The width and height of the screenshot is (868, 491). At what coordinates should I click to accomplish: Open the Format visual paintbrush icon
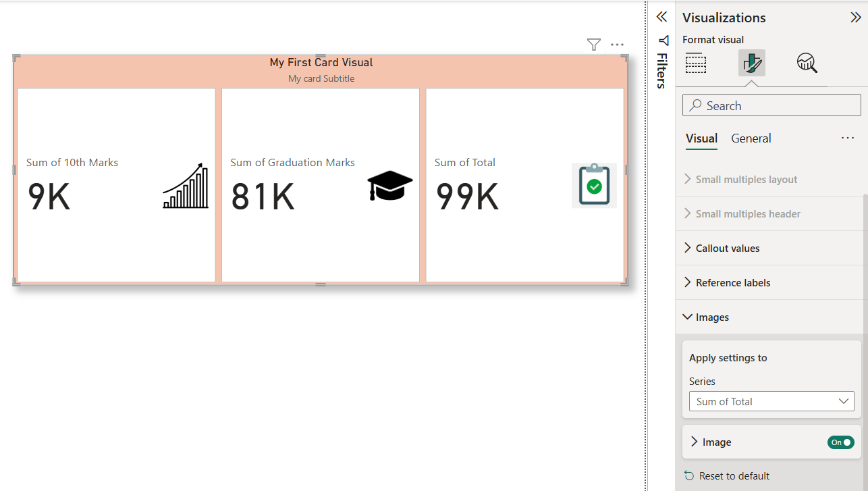coord(751,62)
